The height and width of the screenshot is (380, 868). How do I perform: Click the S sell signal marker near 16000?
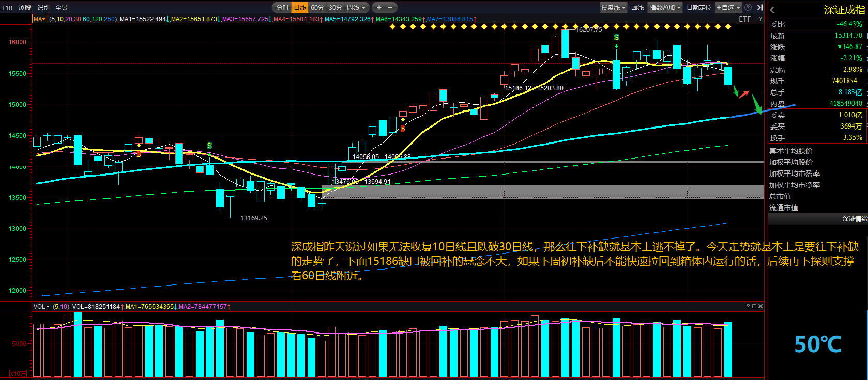(x=616, y=38)
